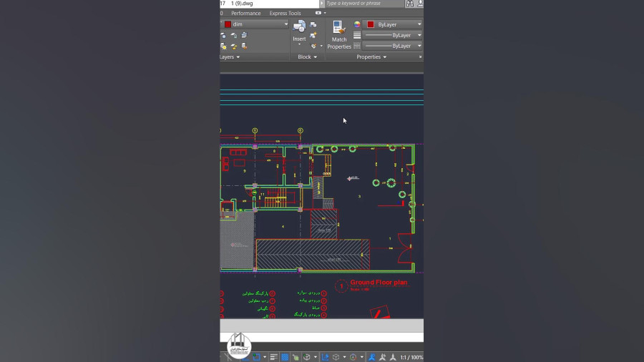The height and width of the screenshot is (362, 644).
Task: Click the Block Editor icon
Action: 313,36
